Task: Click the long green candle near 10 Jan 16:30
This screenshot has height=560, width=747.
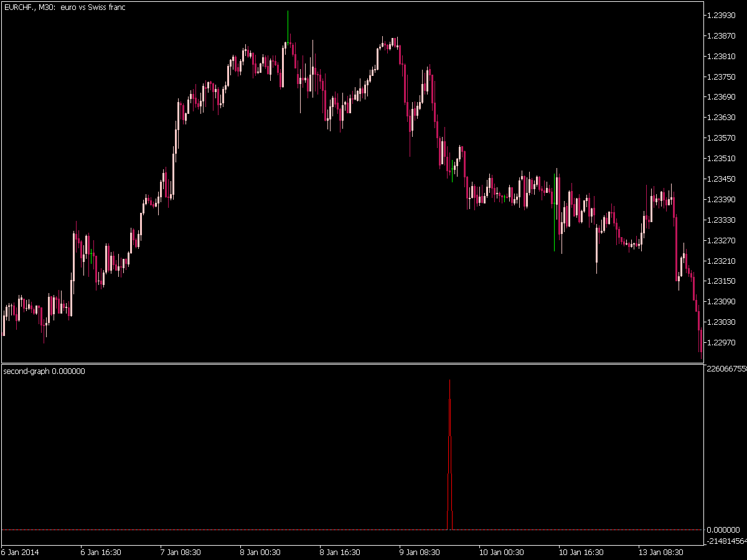Action: [x=554, y=212]
